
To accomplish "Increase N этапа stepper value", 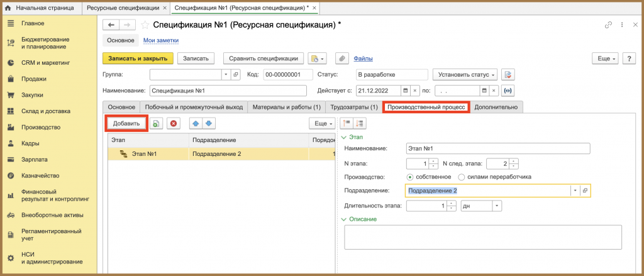I will point(434,162).
